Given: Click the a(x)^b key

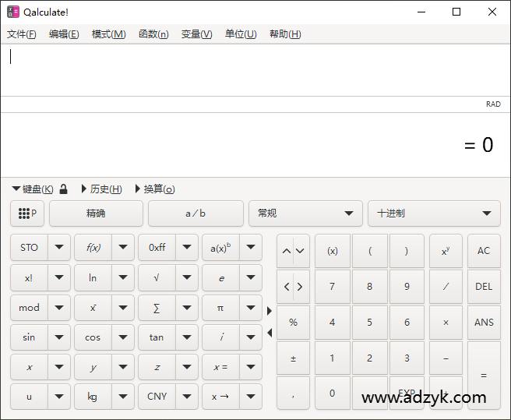Looking at the screenshot, I should pyautogui.click(x=220, y=248).
